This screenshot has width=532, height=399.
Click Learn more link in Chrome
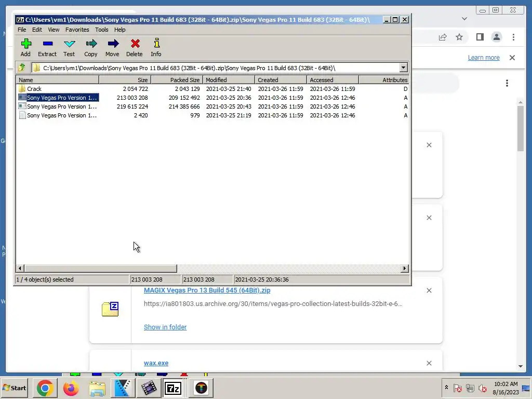point(484,58)
